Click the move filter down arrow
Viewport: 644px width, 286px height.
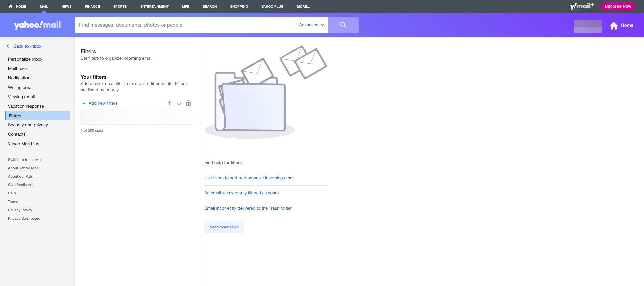tap(179, 103)
